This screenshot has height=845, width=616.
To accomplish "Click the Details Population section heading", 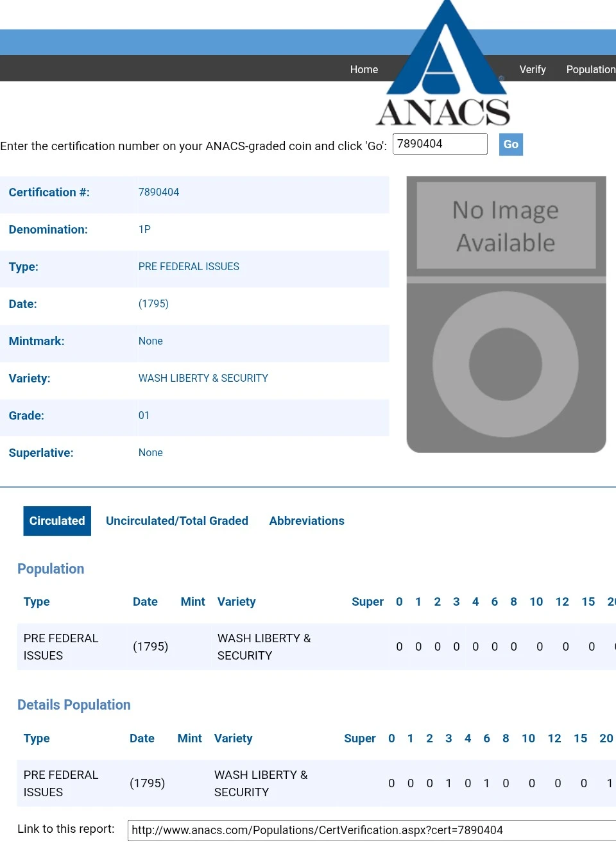I will [74, 705].
